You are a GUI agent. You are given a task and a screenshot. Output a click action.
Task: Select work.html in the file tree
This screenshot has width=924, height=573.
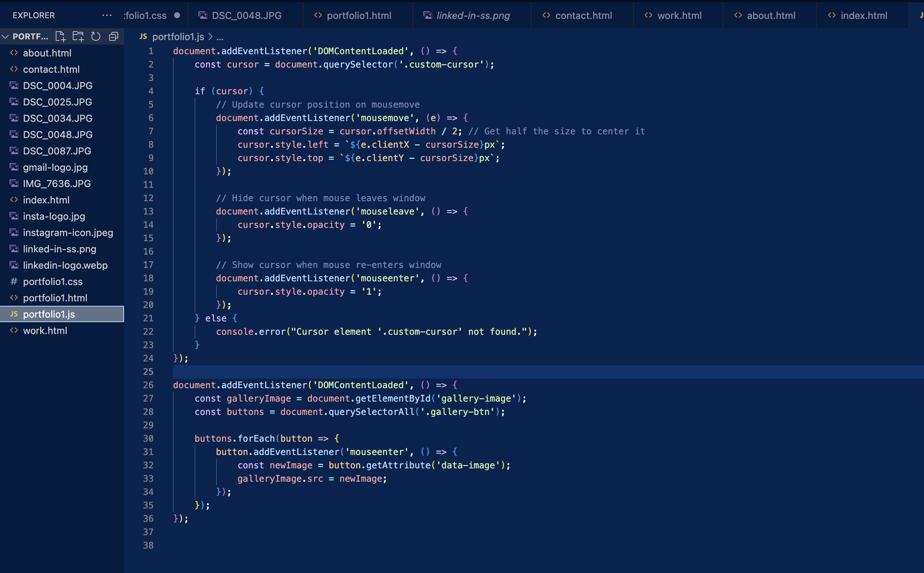pyautogui.click(x=45, y=330)
